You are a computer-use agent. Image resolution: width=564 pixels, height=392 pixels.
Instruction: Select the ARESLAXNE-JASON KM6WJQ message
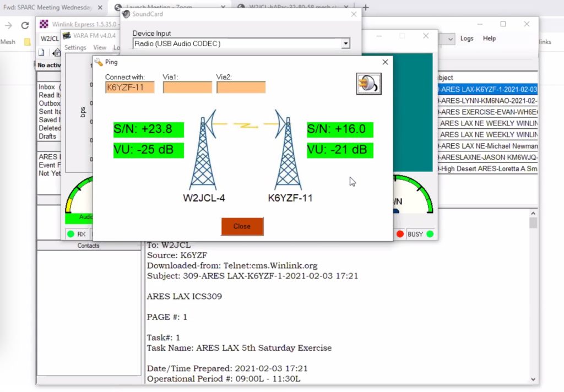click(x=487, y=157)
